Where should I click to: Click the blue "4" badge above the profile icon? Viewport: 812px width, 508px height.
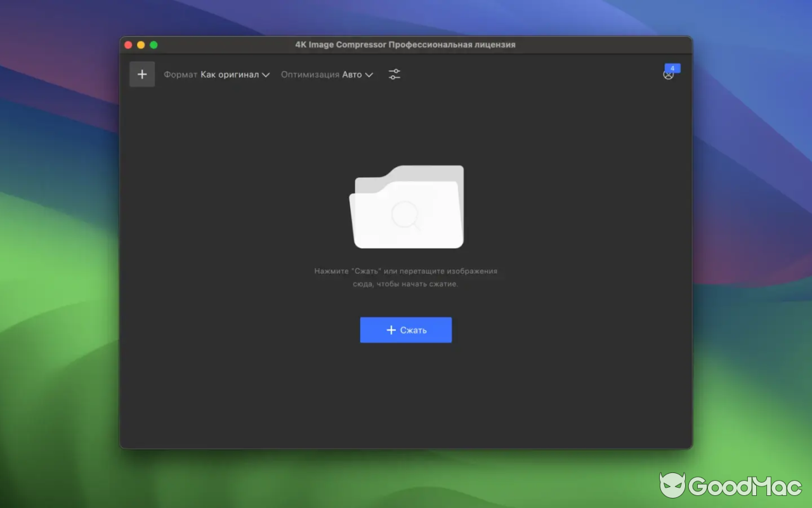point(672,67)
